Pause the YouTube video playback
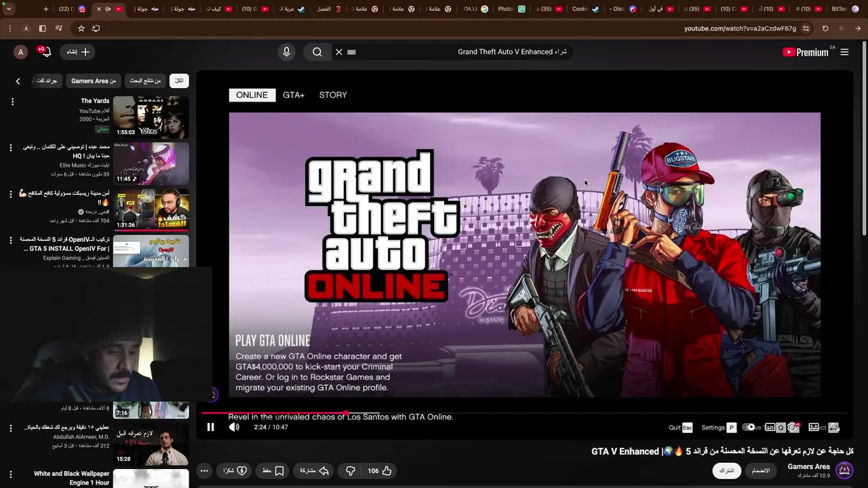 coord(210,427)
